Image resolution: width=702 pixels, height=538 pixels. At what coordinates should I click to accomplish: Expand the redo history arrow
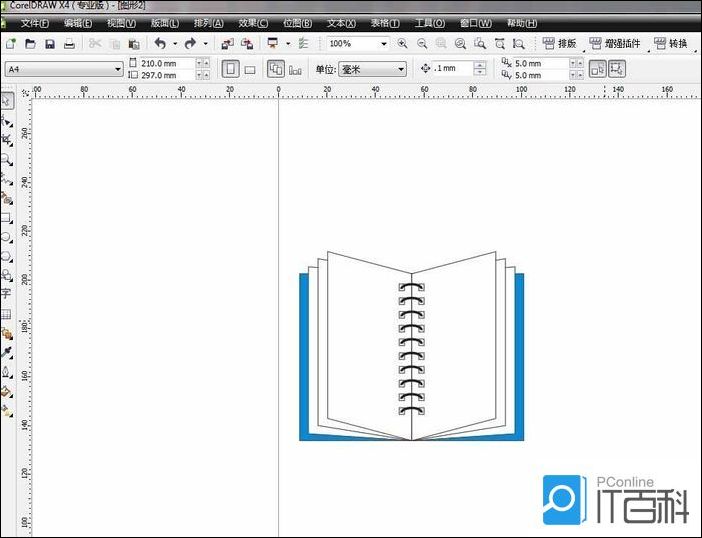click(205, 44)
